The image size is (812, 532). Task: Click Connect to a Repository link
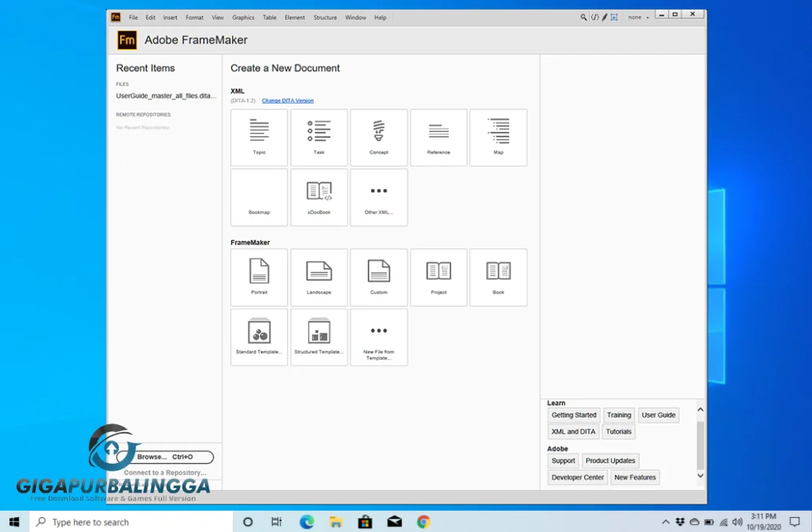164,472
